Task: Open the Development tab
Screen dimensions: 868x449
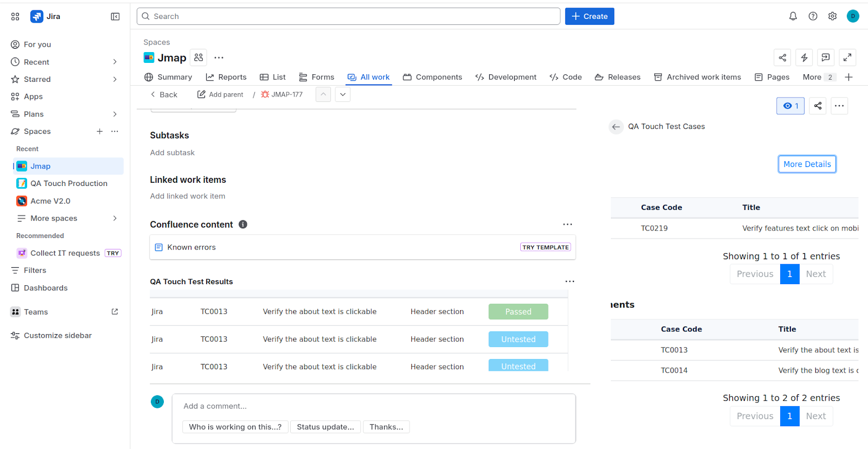Action: [506, 77]
